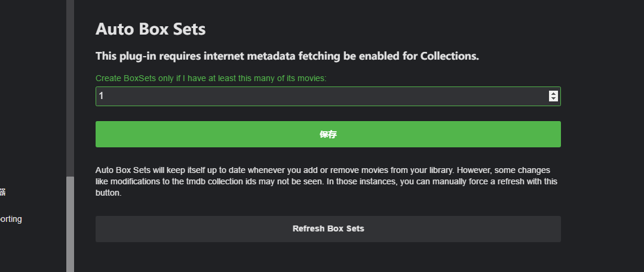Decrease the minimum movies count with down arrow

553,98
